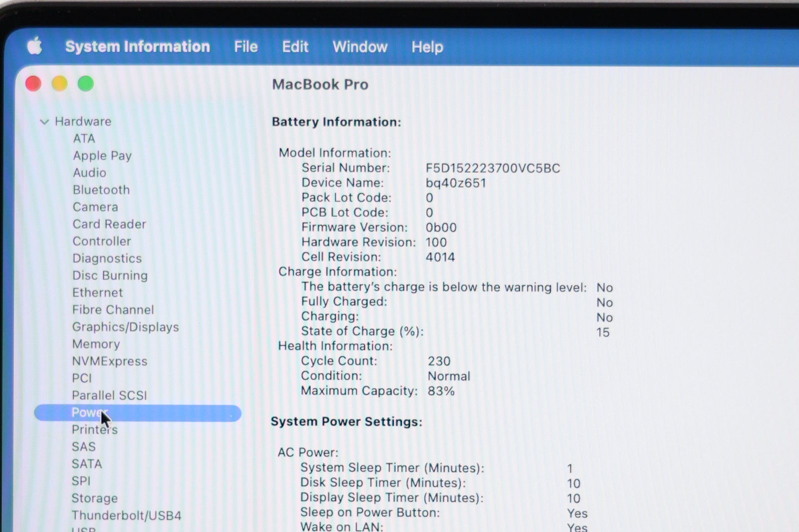Open the Help menu
This screenshot has width=799, height=532.
click(x=427, y=47)
